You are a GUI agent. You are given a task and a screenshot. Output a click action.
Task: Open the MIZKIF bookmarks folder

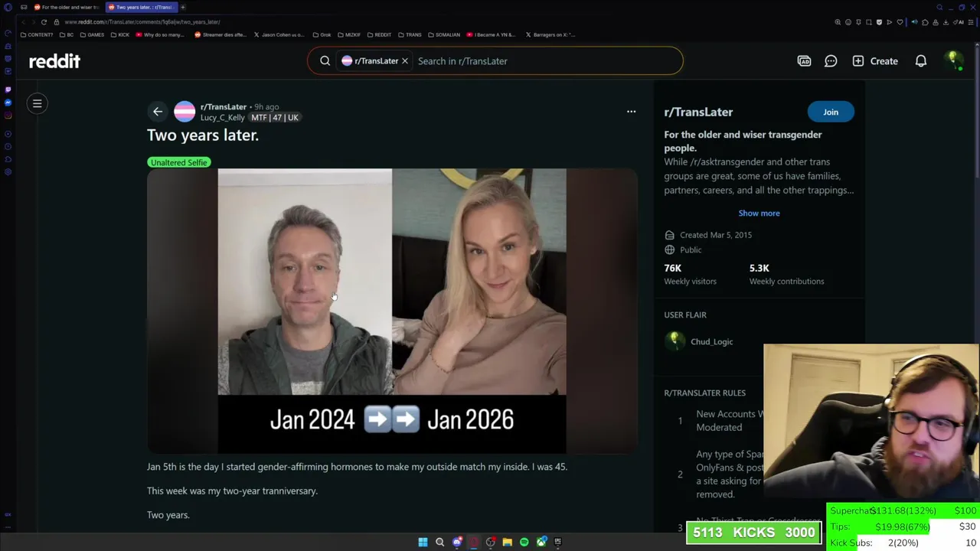pos(348,34)
